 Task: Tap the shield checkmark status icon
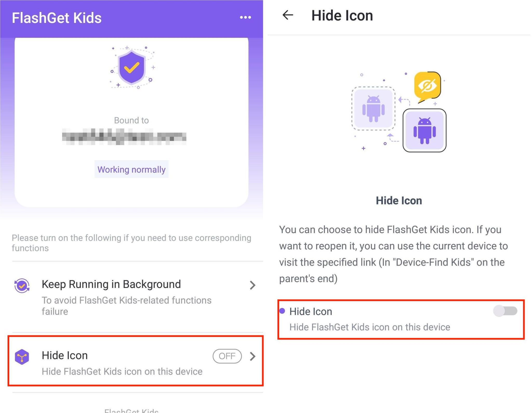click(132, 68)
